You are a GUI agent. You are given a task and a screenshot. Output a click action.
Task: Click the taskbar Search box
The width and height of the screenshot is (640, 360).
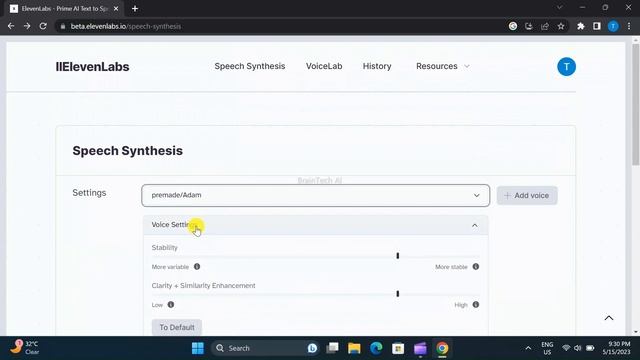264,348
